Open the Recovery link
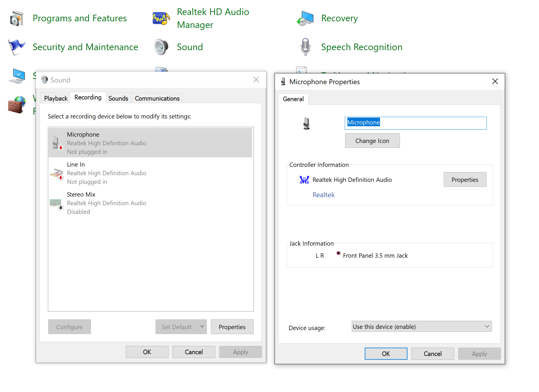This screenshot has width=539, height=392. pyautogui.click(x=339, y=18)
